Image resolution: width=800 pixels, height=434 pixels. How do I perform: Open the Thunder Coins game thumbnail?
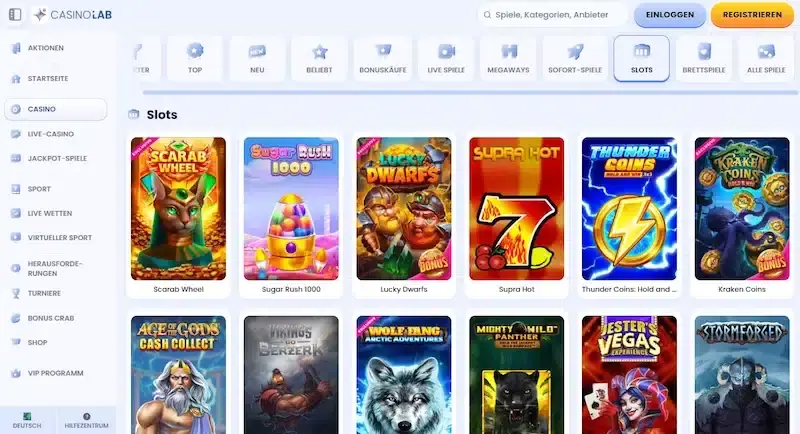click(x=629, y=209)
